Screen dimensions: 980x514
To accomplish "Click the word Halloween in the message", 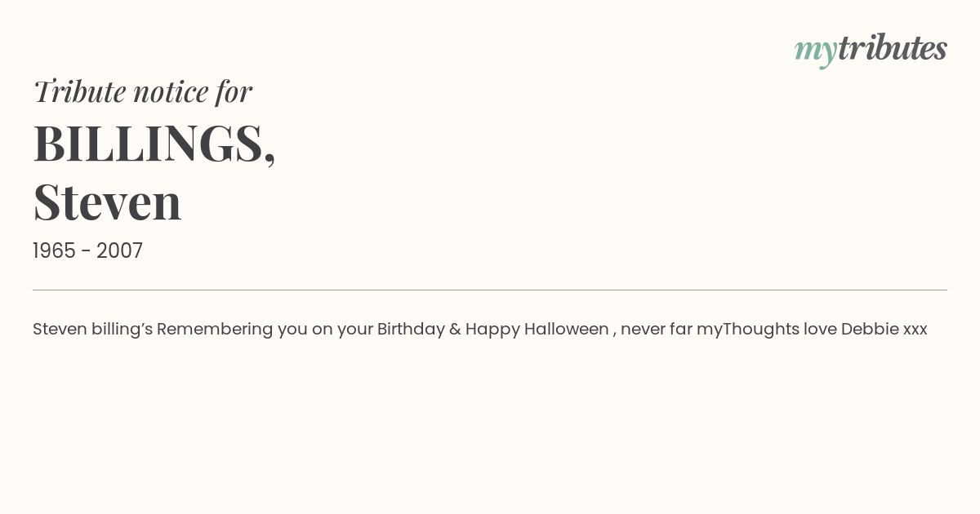I will 567,330.
